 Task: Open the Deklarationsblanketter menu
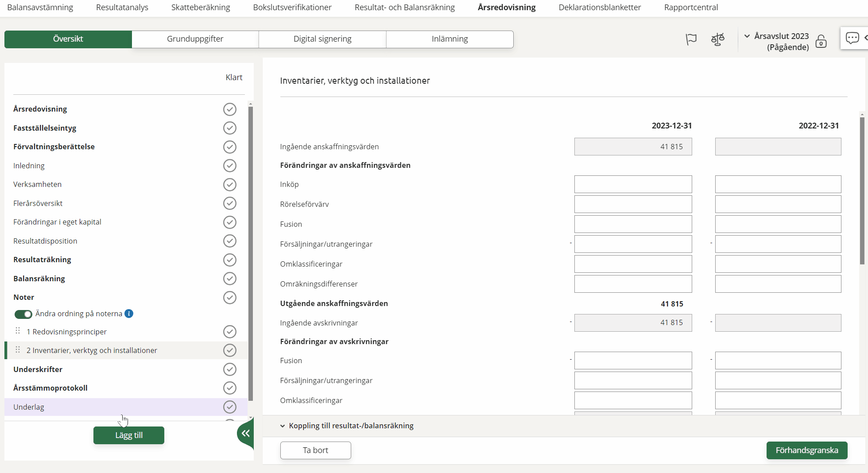600,8
